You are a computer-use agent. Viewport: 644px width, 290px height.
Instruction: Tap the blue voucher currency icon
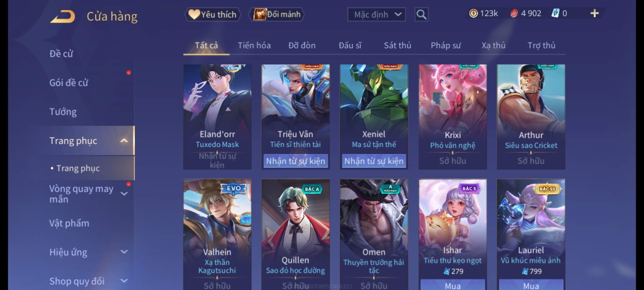(555, 13)
